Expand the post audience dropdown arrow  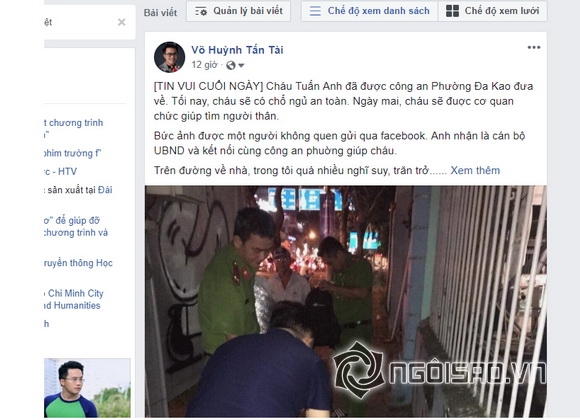(x=241, y=65)
